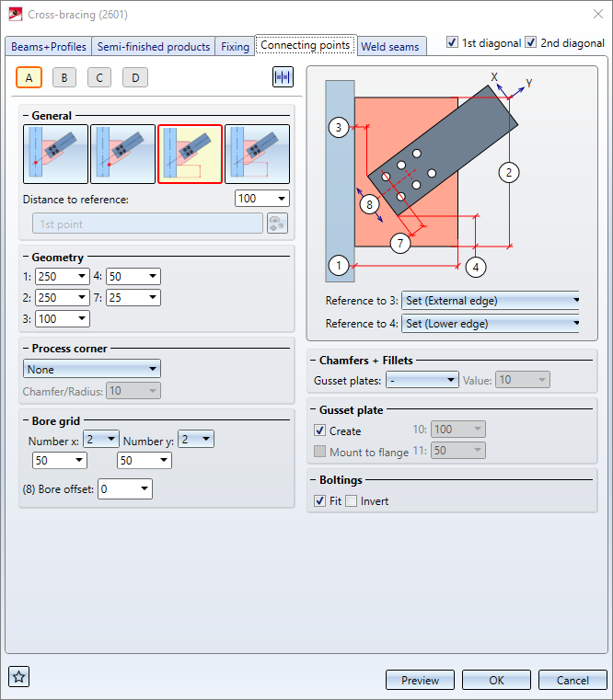
Task: Confirm with the OK button
Action: tap(496, 680)
